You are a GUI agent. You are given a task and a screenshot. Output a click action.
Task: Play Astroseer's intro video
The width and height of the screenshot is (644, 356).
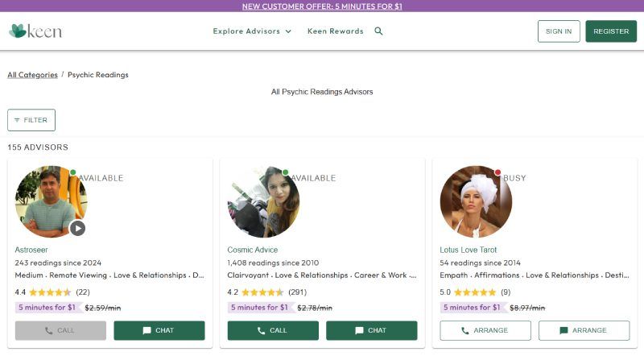pyautogui.click(x=77, y=228)
